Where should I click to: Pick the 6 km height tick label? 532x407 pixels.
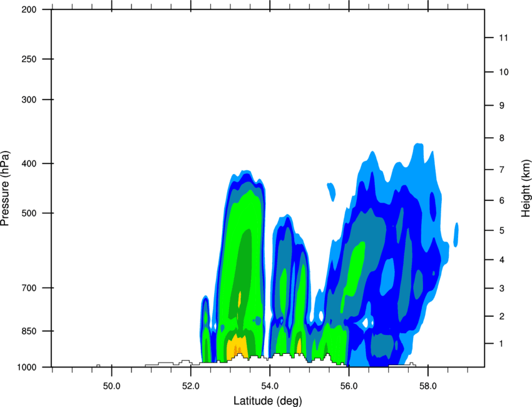502,200
